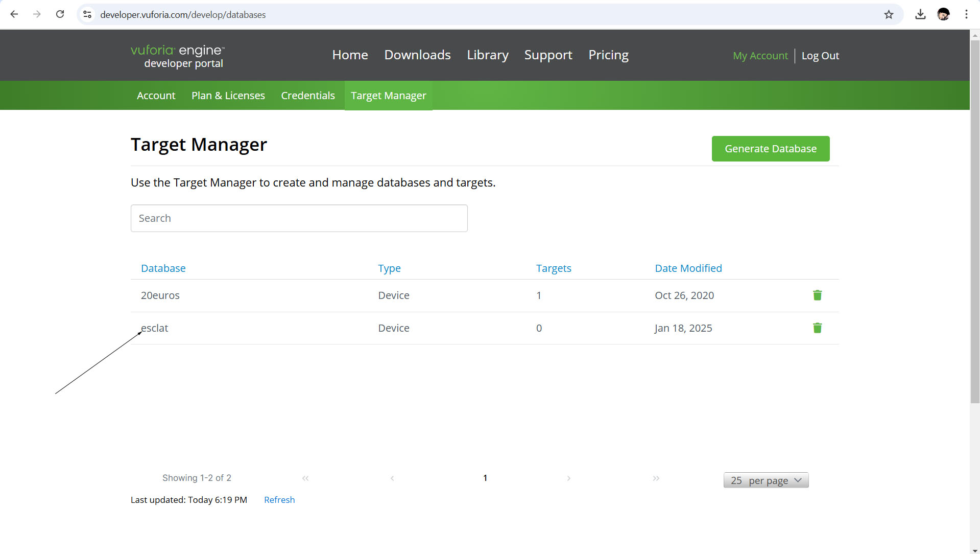Sort table by Date Modified column
The width and height of the screenshot is (980, 554).
(x=688, y=268)
